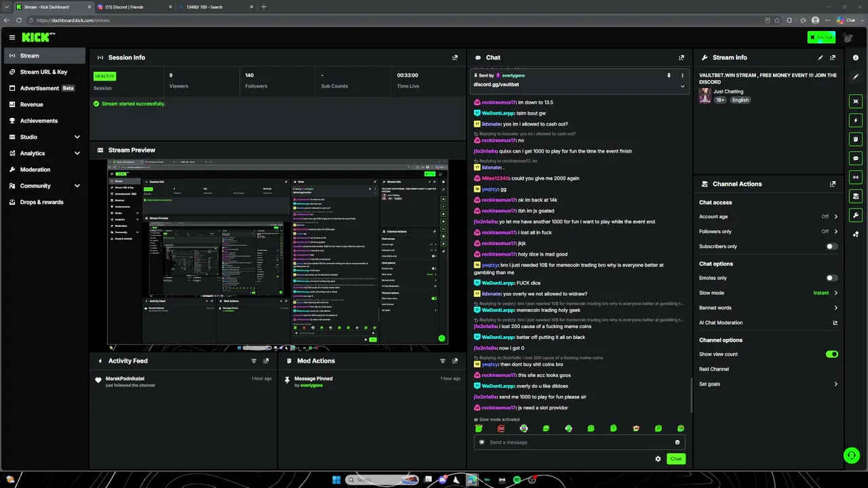The width and height of the screenshot is (868, 488).
Task: Open Slow mode options
Action: click(x=768, y=293)
